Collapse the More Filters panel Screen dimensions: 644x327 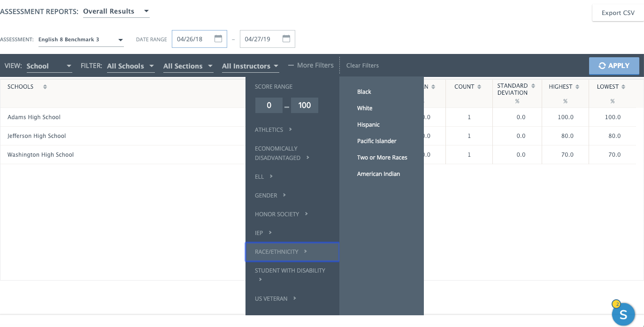click(x=311, y=65)
